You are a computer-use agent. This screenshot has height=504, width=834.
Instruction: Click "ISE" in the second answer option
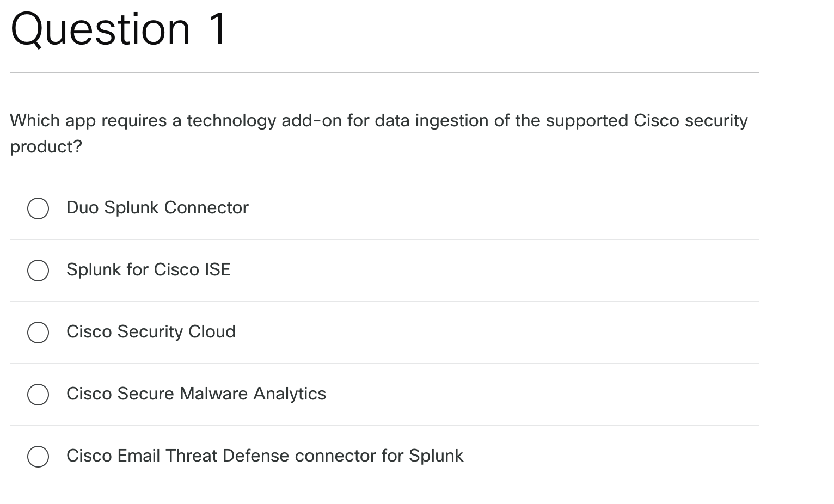217,269
